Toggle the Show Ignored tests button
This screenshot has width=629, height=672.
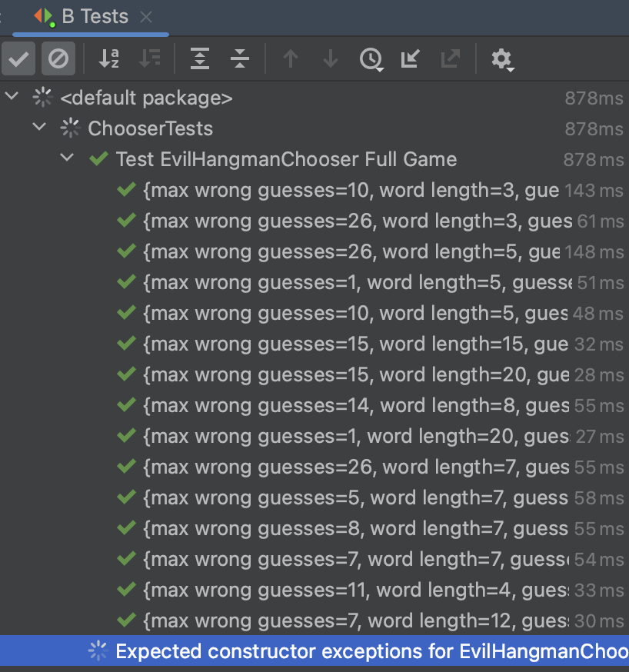coord(58,59)
